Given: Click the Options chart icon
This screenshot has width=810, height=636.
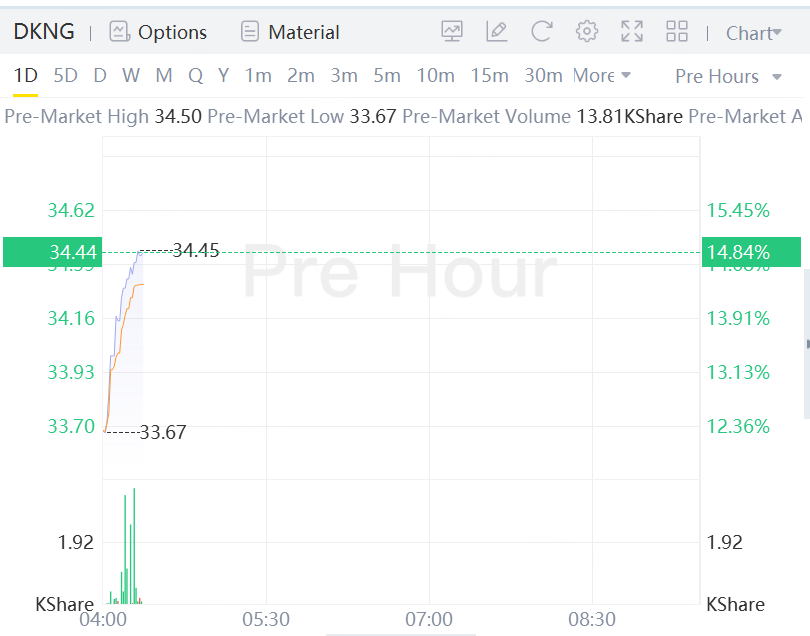Looking at the screenshot, I should 120,32.
